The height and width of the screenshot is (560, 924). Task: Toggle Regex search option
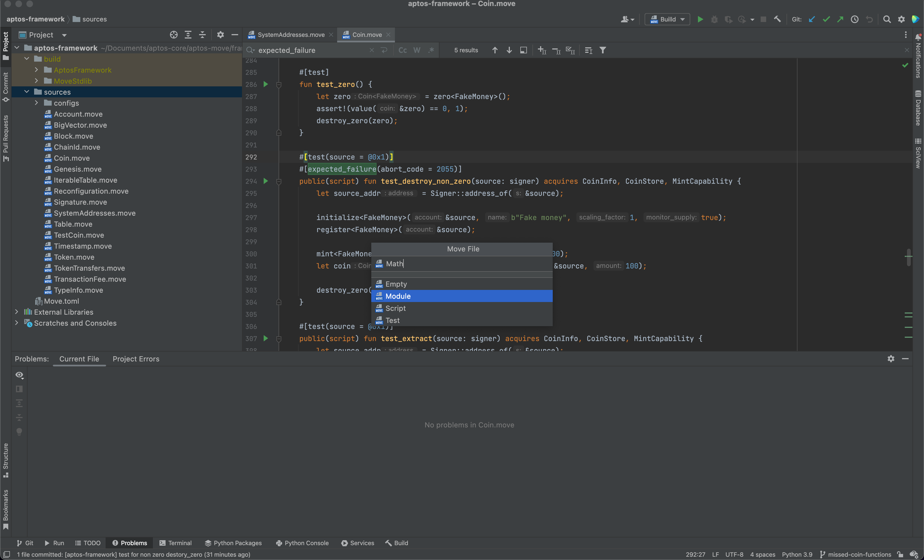click(x=431, y=50)
